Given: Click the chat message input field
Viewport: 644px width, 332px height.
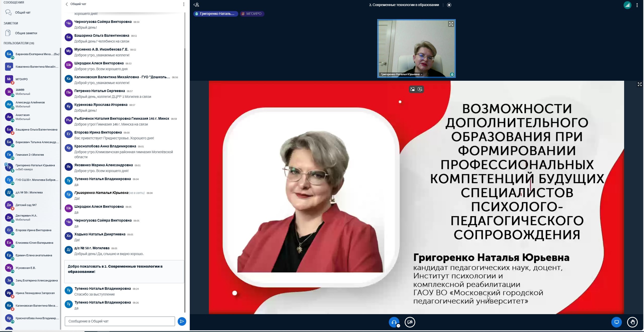Looking at the screenshot, I should (120, 321).
